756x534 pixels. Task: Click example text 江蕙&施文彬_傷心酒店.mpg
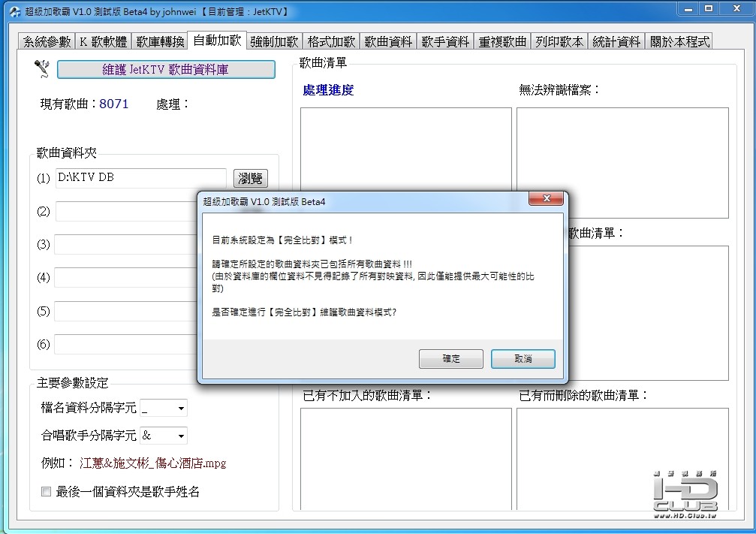153,463
